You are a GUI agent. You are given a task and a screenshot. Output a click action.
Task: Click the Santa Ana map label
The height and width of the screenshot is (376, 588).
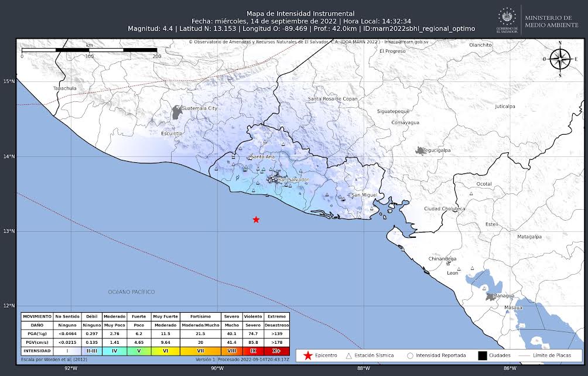point(262,157)
